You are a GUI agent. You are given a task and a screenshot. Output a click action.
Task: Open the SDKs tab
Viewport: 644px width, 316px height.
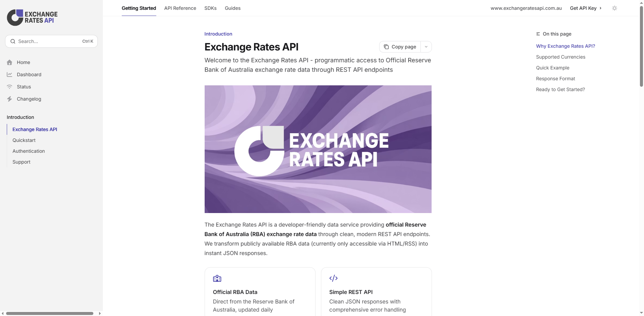(x=210, y=8)
